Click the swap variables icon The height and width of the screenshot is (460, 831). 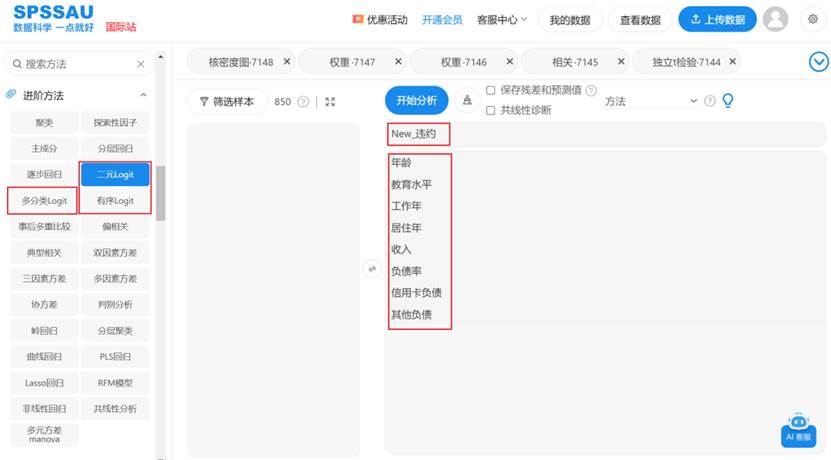click(372, 269)
